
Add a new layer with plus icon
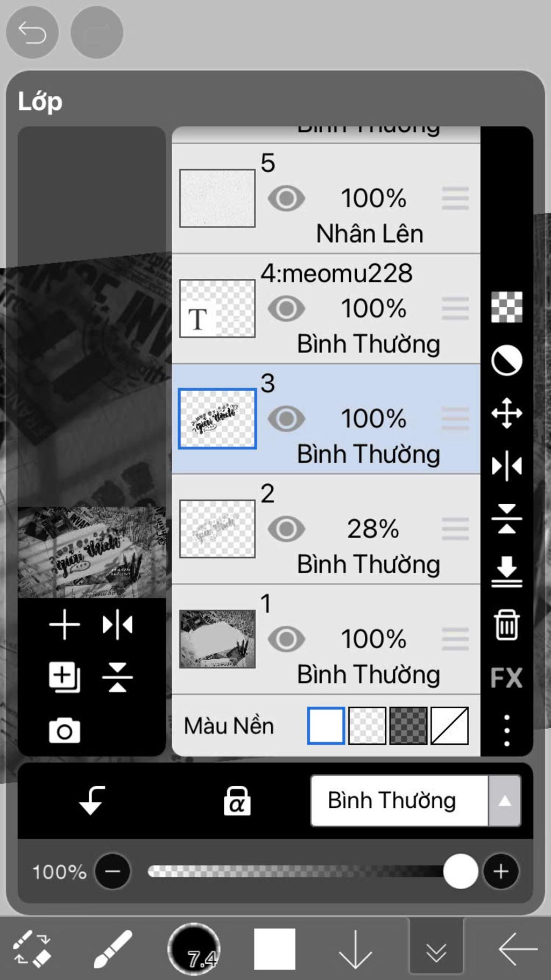(65, 625)
